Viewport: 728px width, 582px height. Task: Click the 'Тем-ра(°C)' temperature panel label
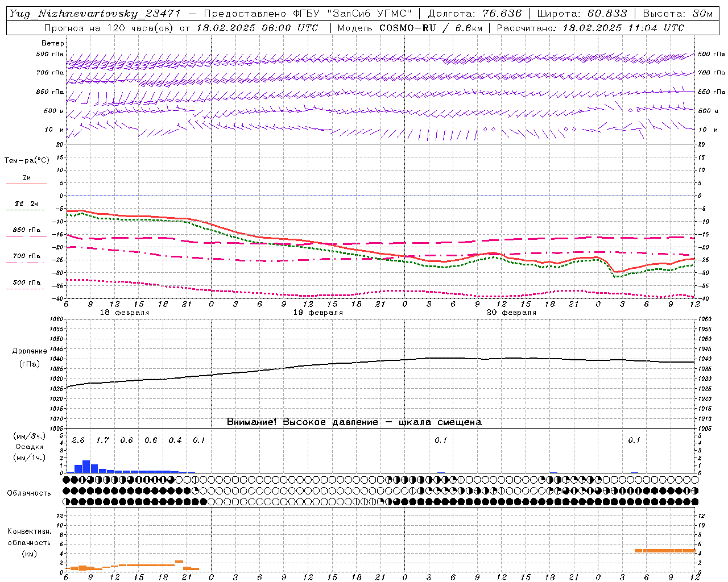click(x=27, y=161)
